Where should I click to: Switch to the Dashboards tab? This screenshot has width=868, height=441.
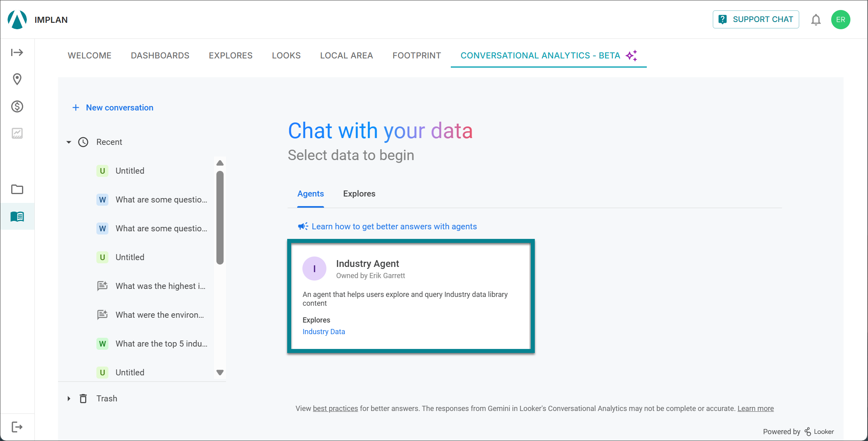coord(160,56)
